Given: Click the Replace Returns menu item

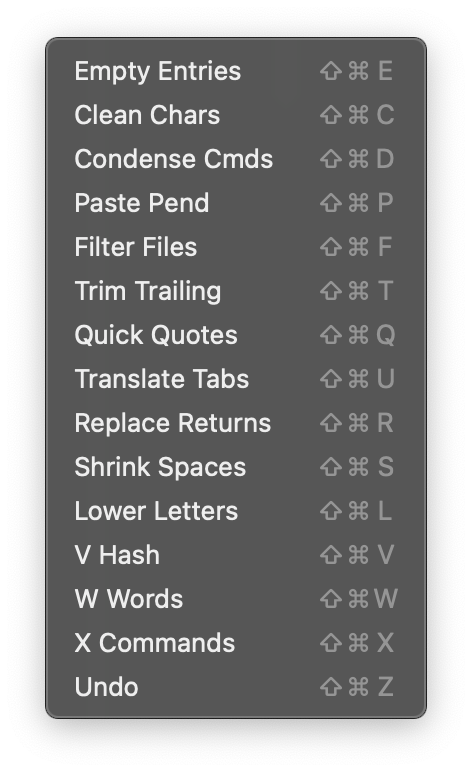Looking at the screenshot, I should [x=236, y=423].
